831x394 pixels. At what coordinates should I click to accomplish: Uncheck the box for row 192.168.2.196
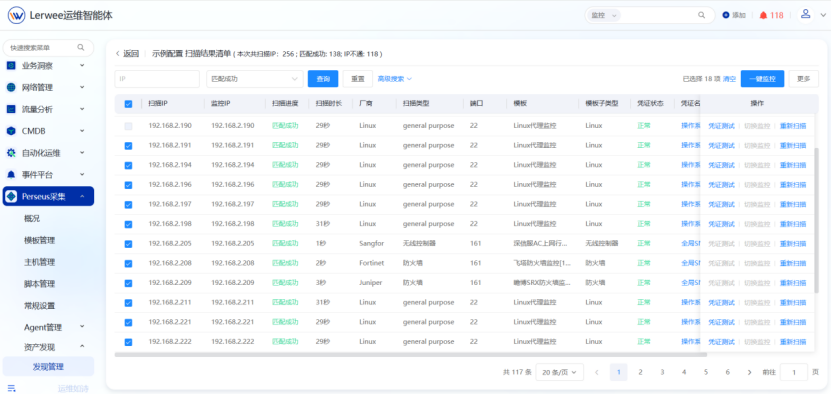128,185
